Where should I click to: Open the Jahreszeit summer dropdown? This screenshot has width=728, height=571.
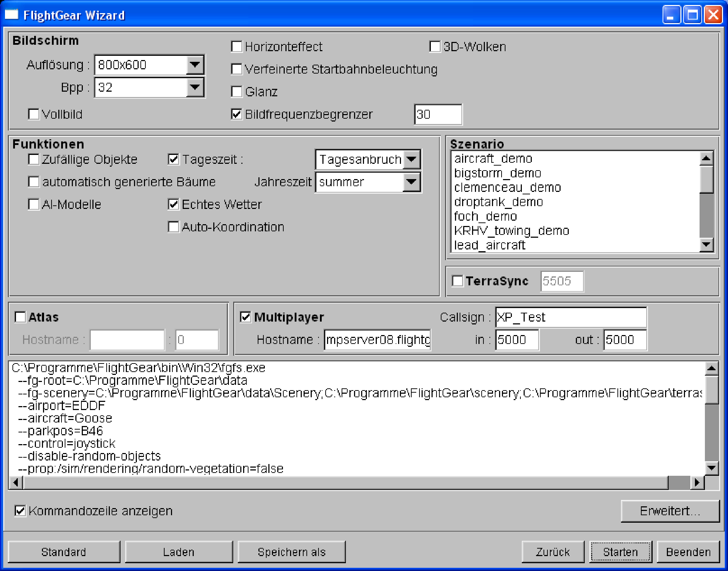pos(412,182)
